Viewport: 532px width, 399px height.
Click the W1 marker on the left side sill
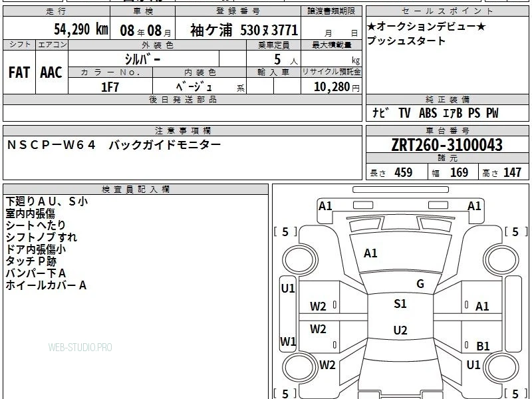[288, 341]
